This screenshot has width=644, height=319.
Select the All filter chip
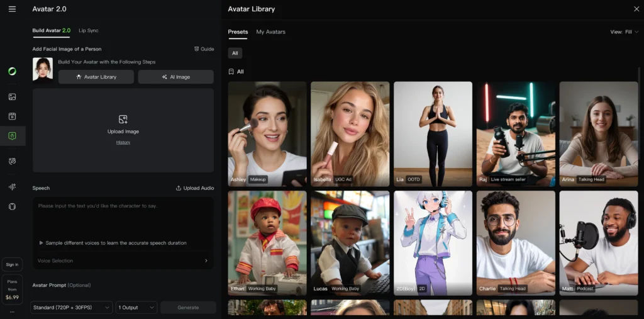[x=235, y=53]
